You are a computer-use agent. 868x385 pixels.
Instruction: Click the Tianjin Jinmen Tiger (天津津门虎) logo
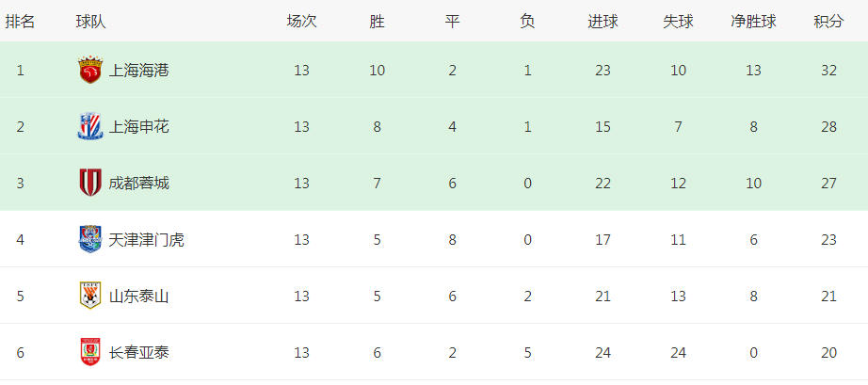[90, 239]
